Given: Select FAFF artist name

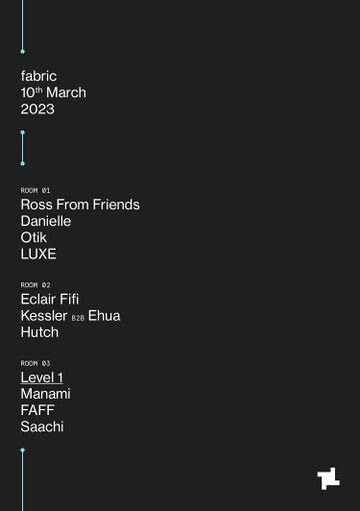Looking at the screenshot, I should (x=37, y=410).
